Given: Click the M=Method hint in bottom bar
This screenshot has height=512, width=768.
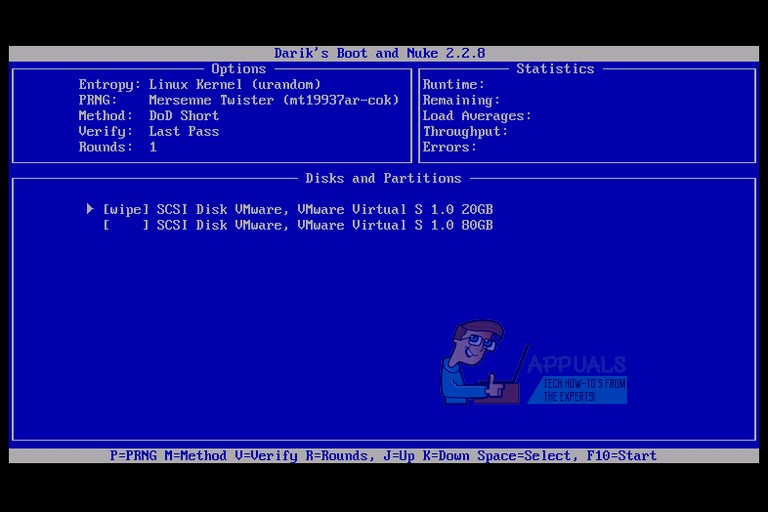Looking at the screenshot, I should [195, 456].
